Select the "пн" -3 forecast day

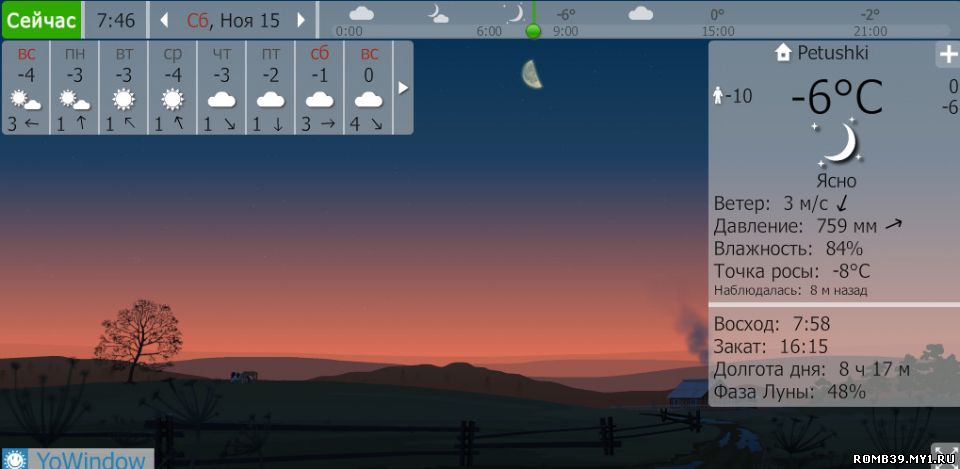75,88
